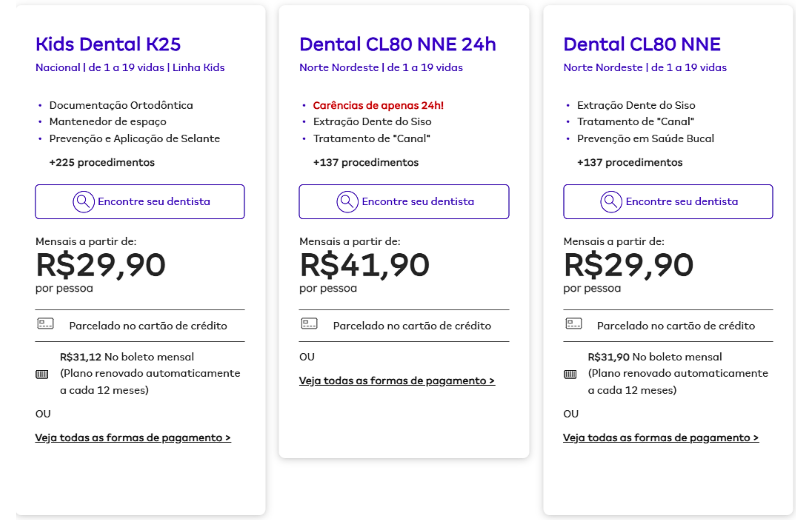Select the Dental CL80 NNE plan title

coord(642,44)
